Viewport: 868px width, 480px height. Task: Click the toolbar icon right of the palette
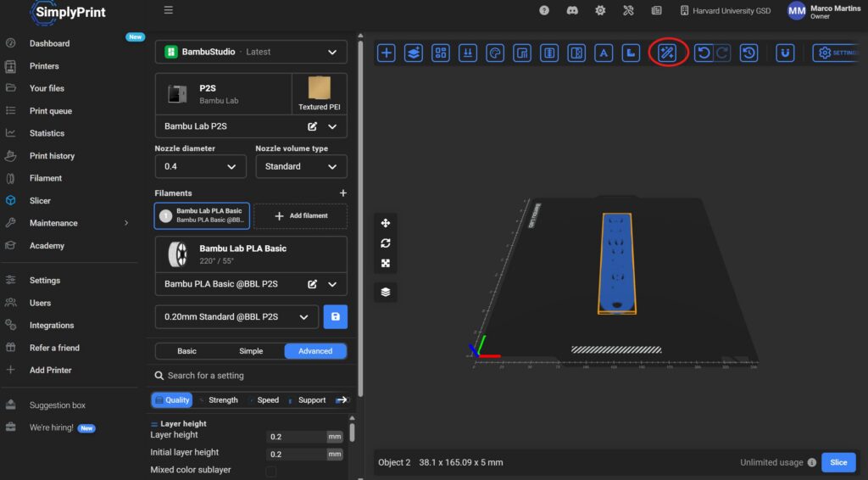[x=522, y=53]
